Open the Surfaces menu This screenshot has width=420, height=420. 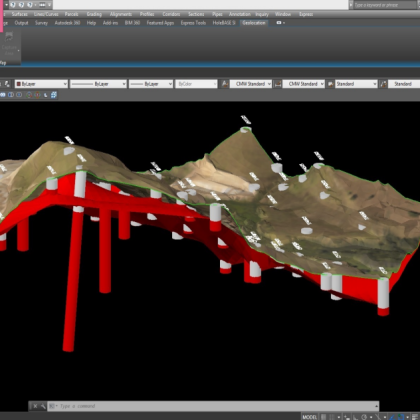20,14
